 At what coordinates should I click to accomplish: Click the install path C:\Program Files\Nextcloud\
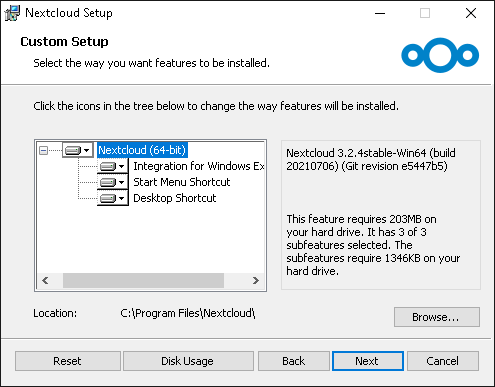(188, 313)
